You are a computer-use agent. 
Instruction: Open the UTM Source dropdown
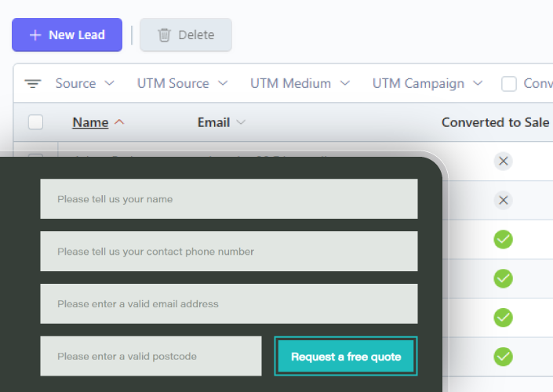point(182,84)
